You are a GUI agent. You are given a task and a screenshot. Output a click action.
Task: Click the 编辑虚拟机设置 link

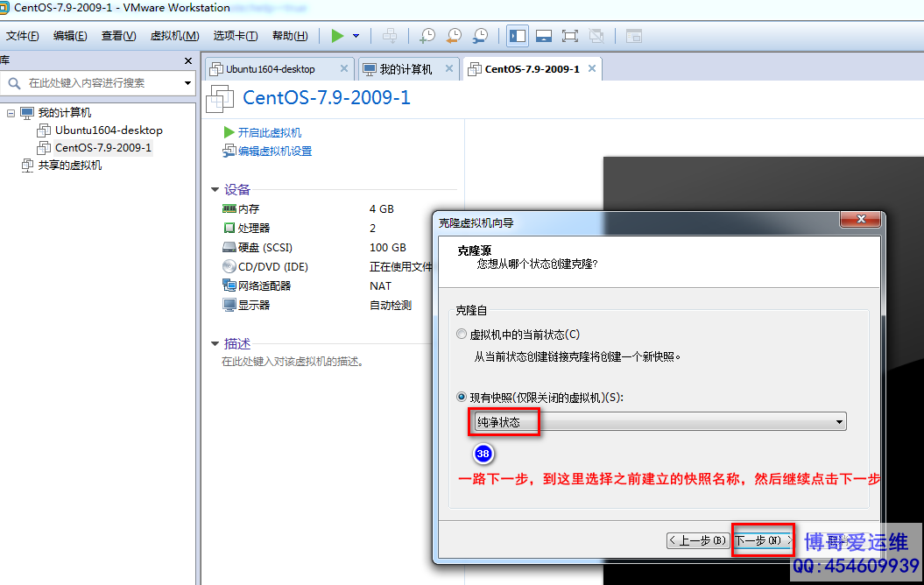pyautogui.click(x=274, y=152)
